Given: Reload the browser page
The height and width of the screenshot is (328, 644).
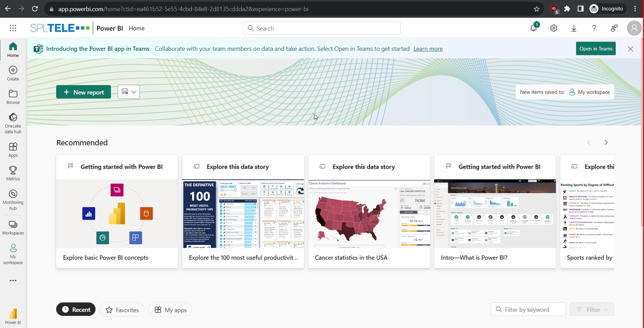Looking at the screenshot, I should tap(35, 9).
